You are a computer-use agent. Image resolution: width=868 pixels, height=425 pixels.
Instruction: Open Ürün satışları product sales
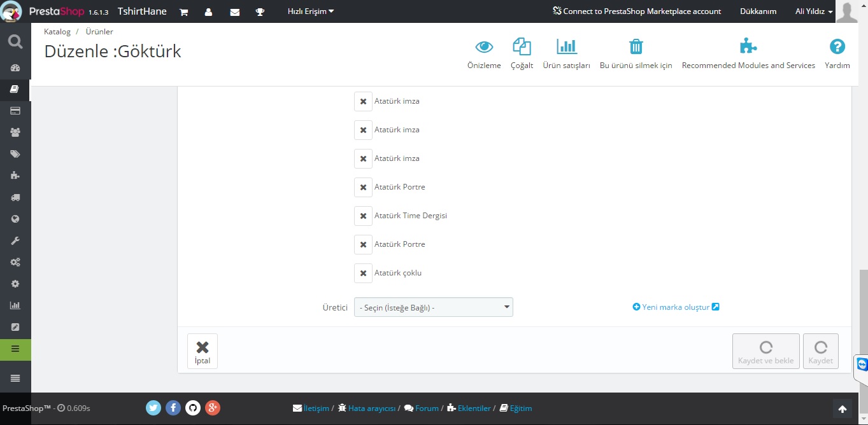pyautogui.click(x=566, y=53)
